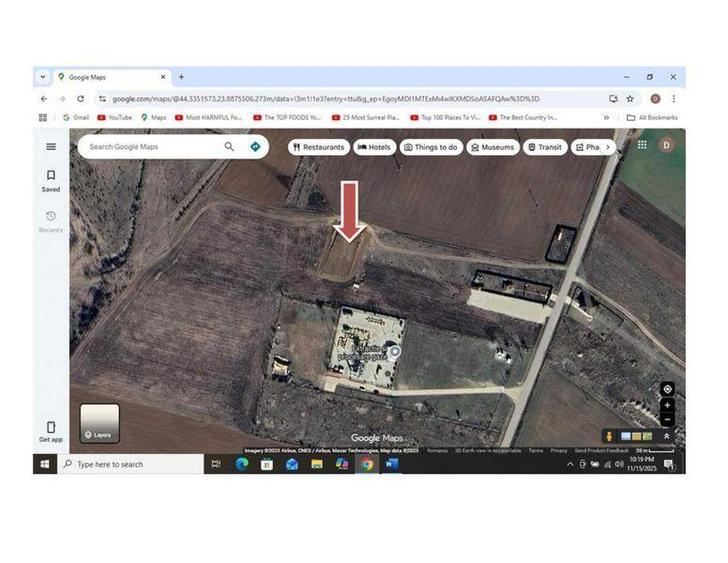
Task: Zoom out with the minus button
Action: pyautogui.click(x=667, y=419)
